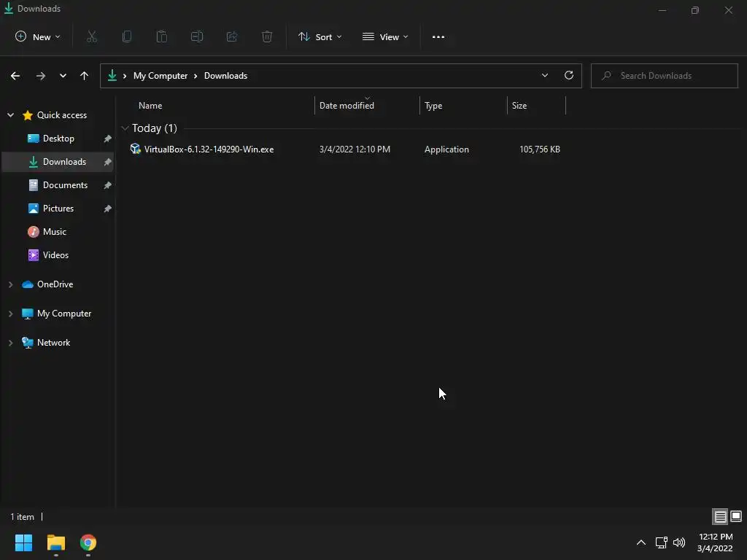Open recent locations dropdown chevron

click(63, 76)
